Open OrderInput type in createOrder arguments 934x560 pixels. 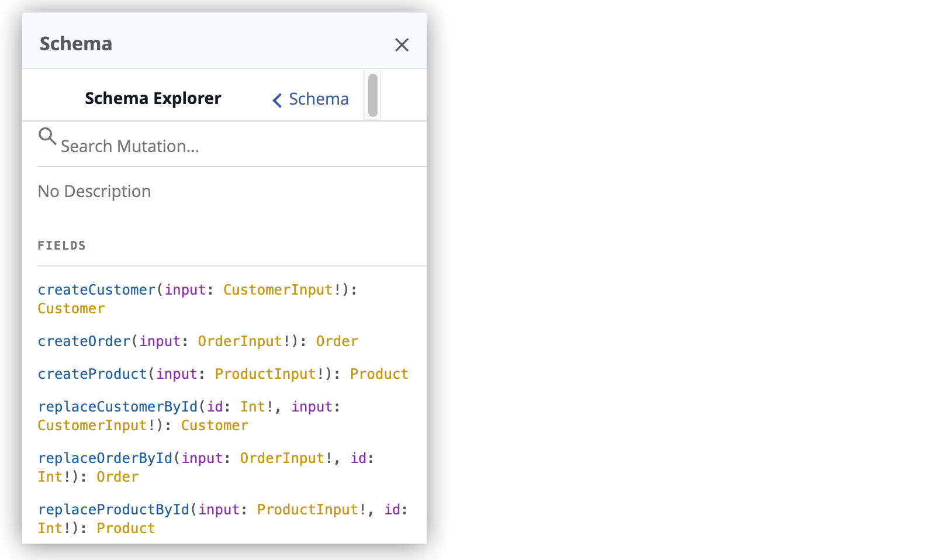point(240,341)
